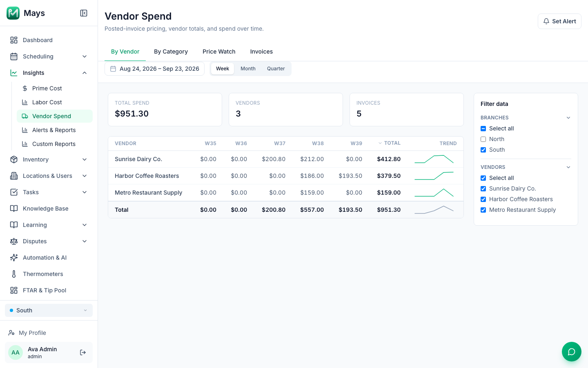Click the FTAR & Tip Pool icon
The width and height of the screenshot is (588, 368).
tap(14, 290)
